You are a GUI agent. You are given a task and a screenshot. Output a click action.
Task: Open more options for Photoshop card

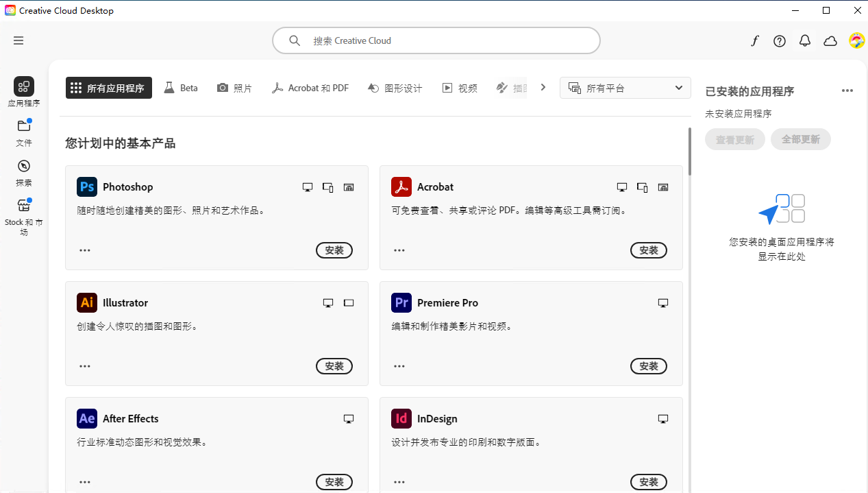pos(85,250)
